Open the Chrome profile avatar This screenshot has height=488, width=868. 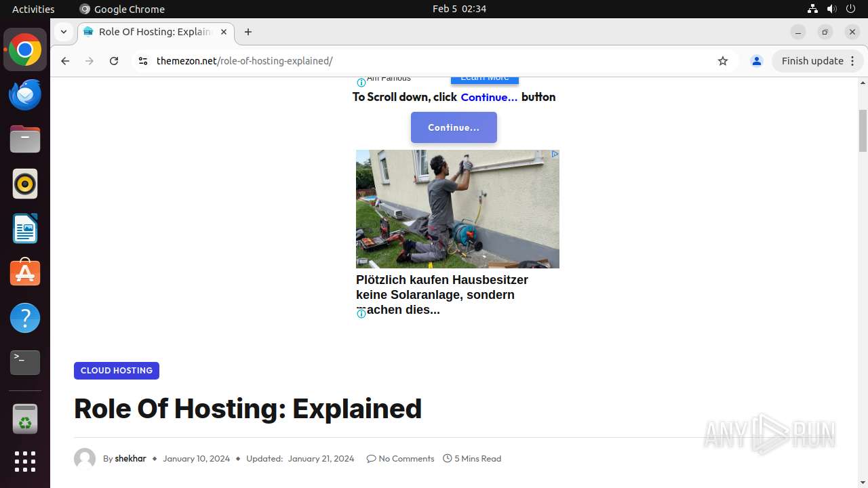tap(757, 61)
